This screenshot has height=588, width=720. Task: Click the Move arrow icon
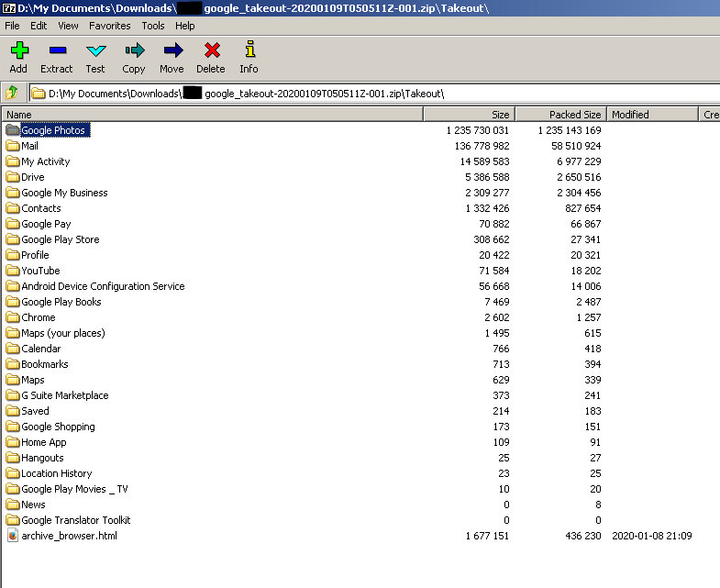click(x=173, y=50)
